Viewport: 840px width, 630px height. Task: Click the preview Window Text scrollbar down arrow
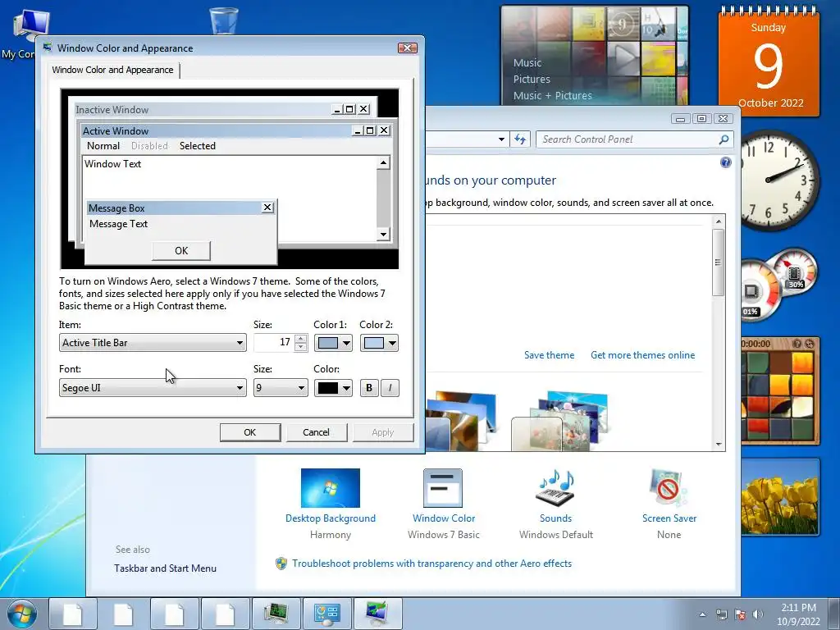click(x=383, y=234)
